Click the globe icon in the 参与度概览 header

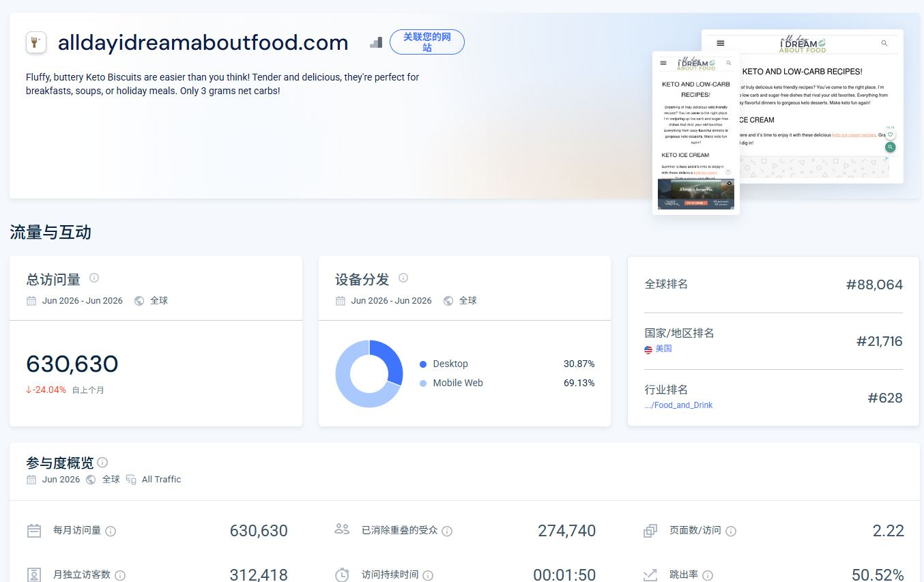[x=91, y=480]
